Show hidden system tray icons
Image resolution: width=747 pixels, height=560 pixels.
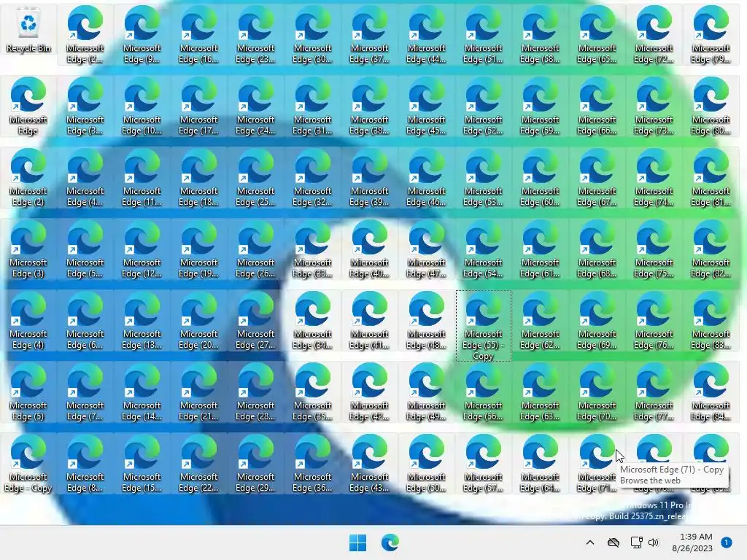pos(589,542)
